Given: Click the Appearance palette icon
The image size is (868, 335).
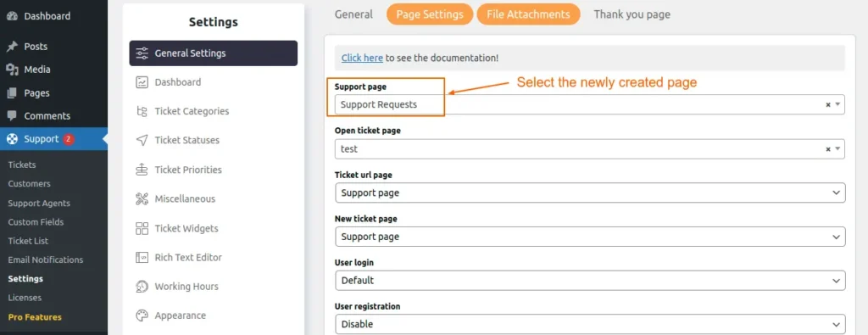Looking at the screenshot, I should 142,315.
